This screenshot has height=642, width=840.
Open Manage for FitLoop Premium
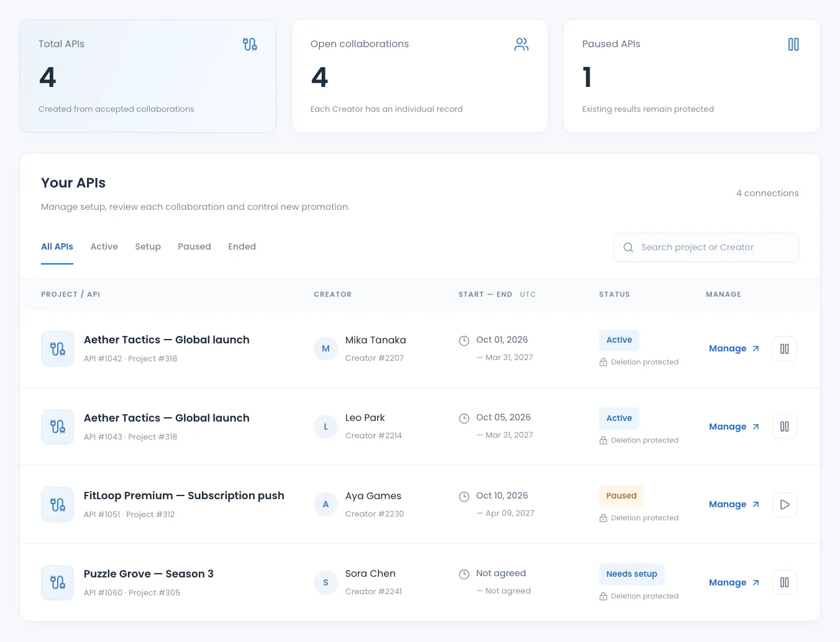click(x=734, y=505)
